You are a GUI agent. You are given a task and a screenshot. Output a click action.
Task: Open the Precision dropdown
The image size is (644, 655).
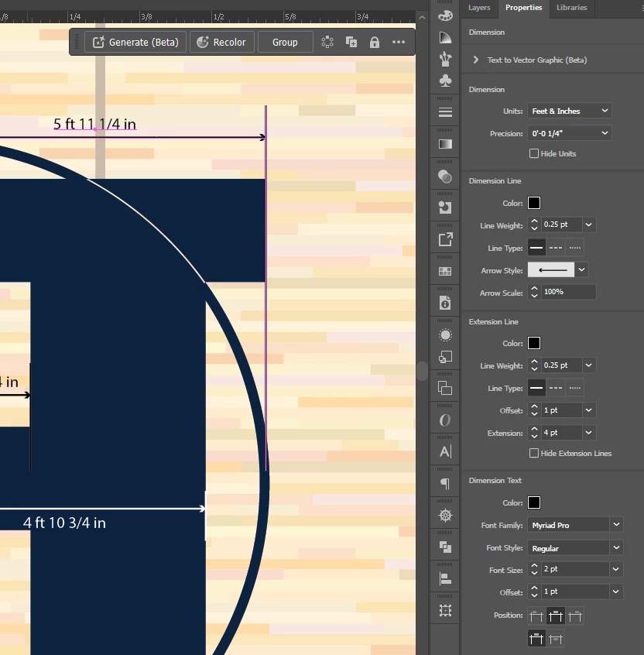click(x=569, y=133)
